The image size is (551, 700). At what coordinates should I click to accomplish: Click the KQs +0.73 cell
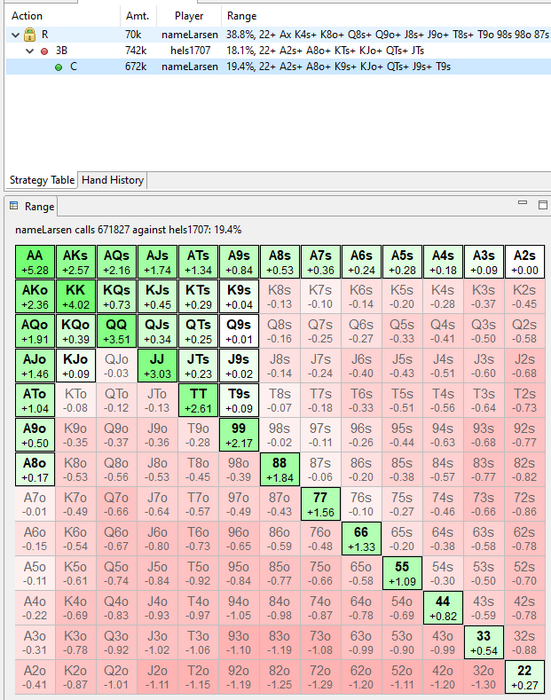tap(117, 296)
